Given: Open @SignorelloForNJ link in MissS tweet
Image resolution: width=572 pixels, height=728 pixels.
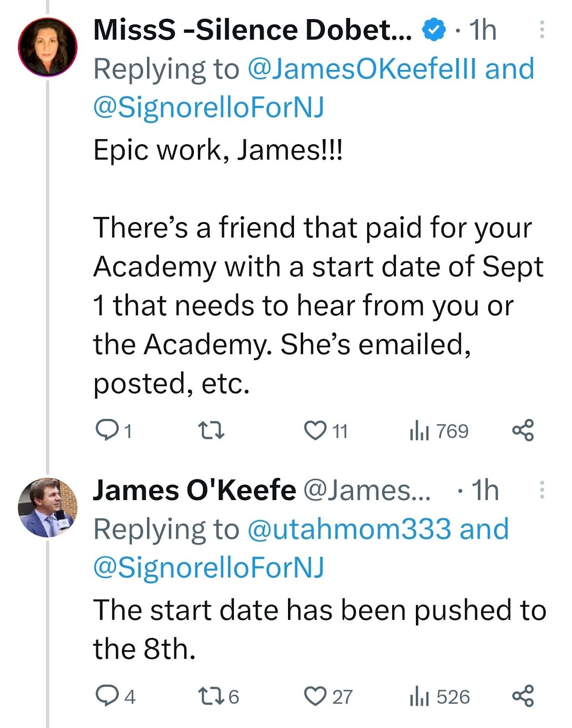Looking at the screenshot, I should coord(208,107).
